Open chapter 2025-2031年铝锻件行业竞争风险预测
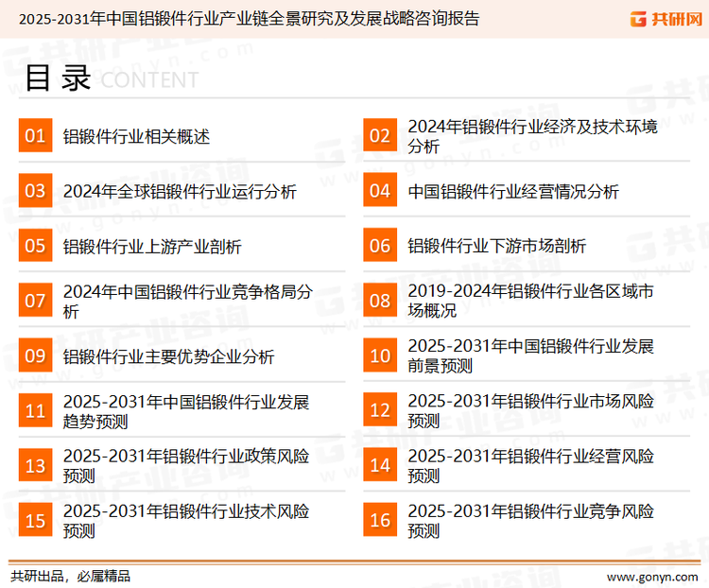This screenshot has width=709, height=588. (531, 521)
